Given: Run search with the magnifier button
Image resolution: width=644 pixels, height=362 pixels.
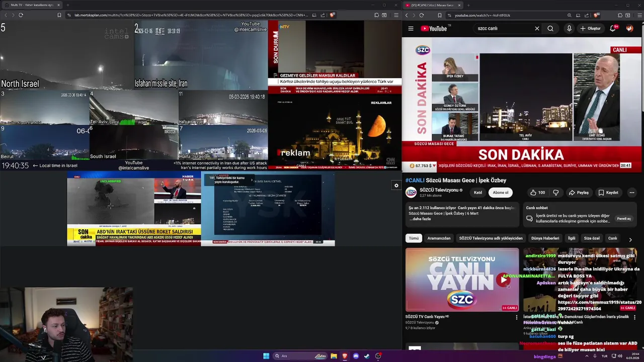Looking at the screenshot, I should (x=550, y=29).
